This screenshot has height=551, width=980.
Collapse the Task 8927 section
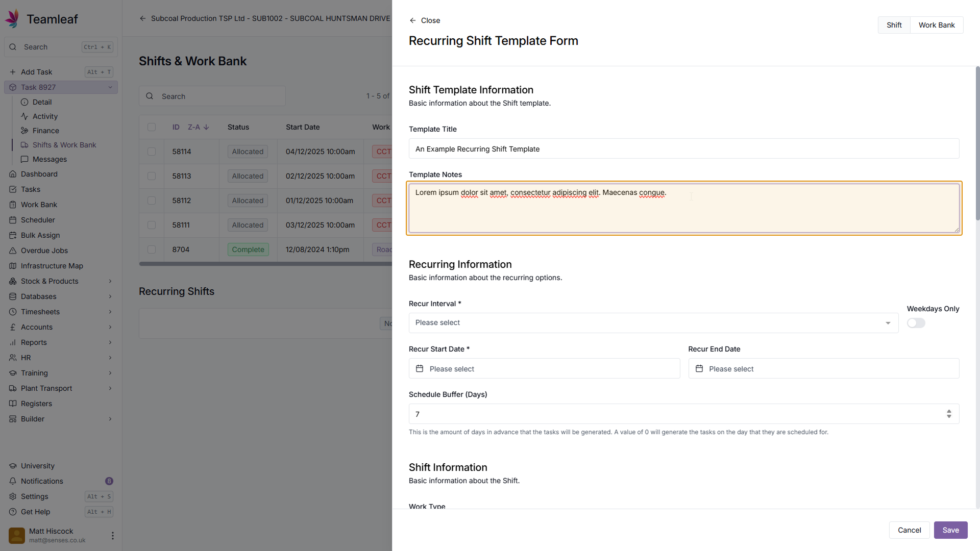110,87
